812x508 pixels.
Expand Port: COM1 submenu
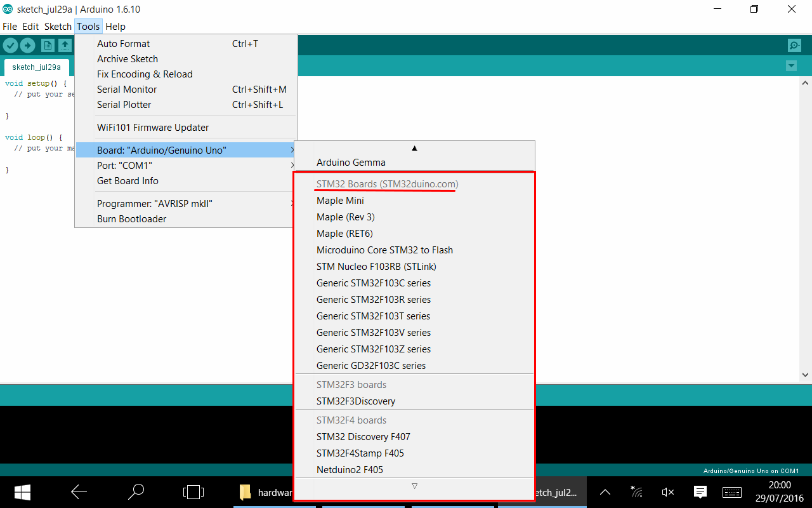point(186,166)
